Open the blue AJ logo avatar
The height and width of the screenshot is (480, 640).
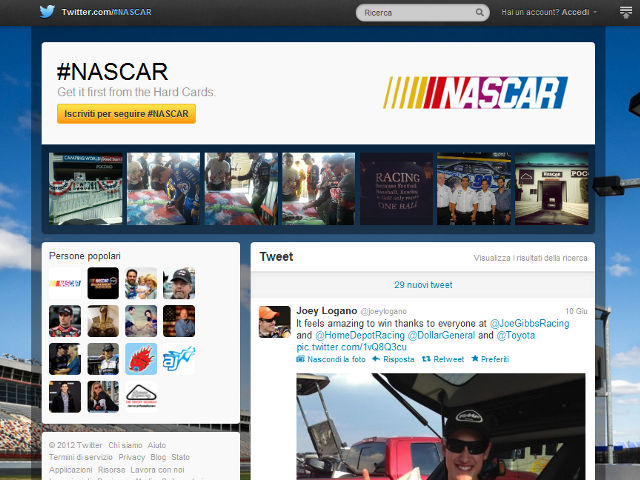coord(179,359)
